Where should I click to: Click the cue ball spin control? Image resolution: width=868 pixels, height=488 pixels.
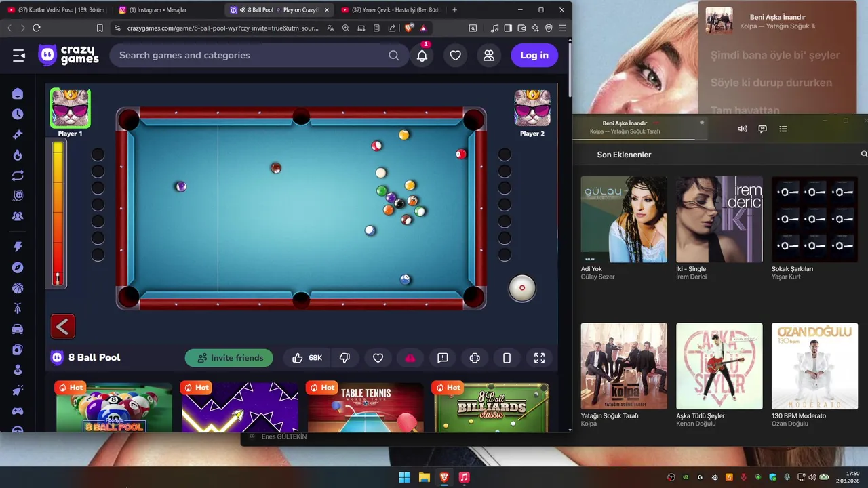point(522,287)
